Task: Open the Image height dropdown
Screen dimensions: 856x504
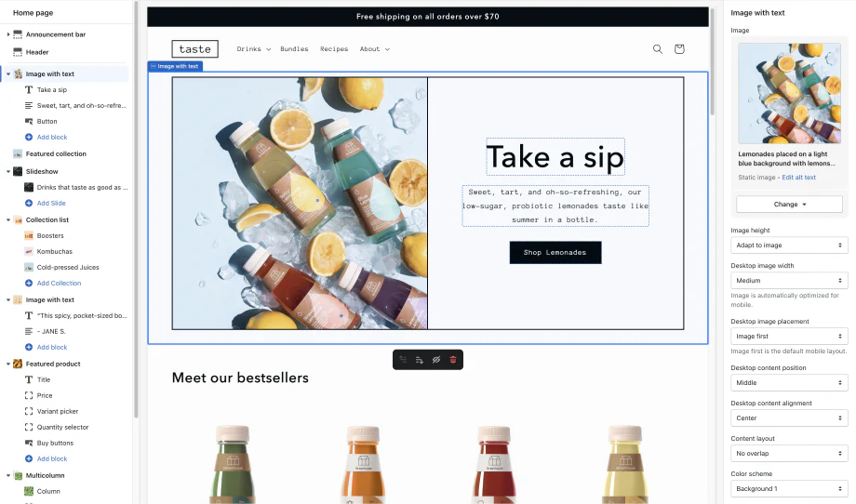Action: pos(789,245)
